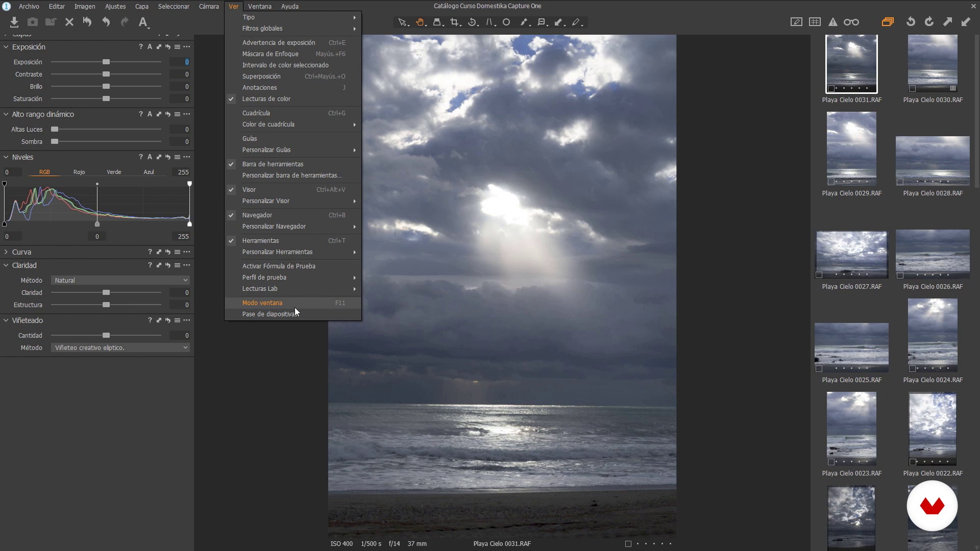Toggle color tag box on Playa Cielo 0027 thumbnail

819,275
